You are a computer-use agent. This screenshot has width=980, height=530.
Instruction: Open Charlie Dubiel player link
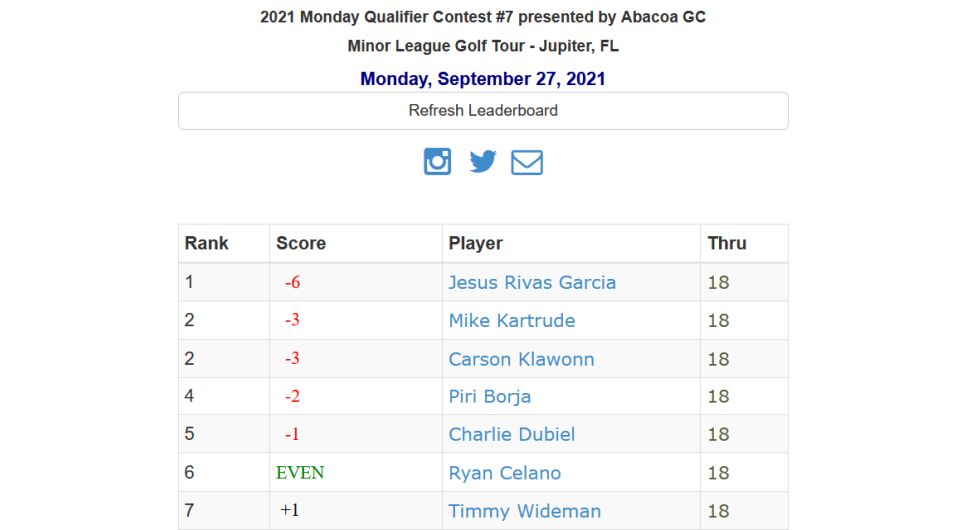[511, 434]
